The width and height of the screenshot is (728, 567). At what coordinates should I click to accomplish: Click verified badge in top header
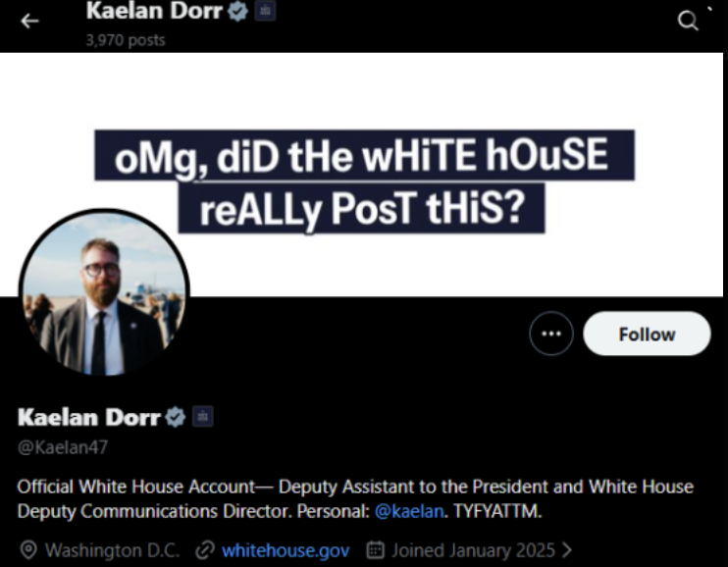pyautogui.click(x=238, y=11)
